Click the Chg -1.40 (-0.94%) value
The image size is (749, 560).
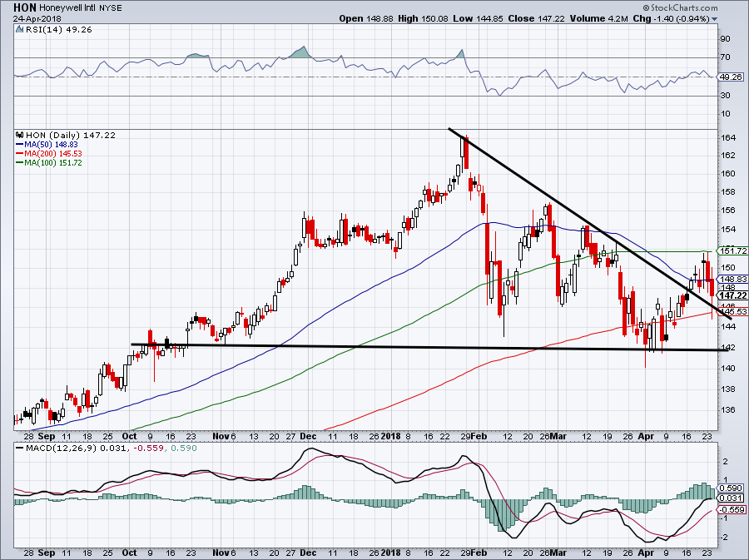tap(671, 18)
